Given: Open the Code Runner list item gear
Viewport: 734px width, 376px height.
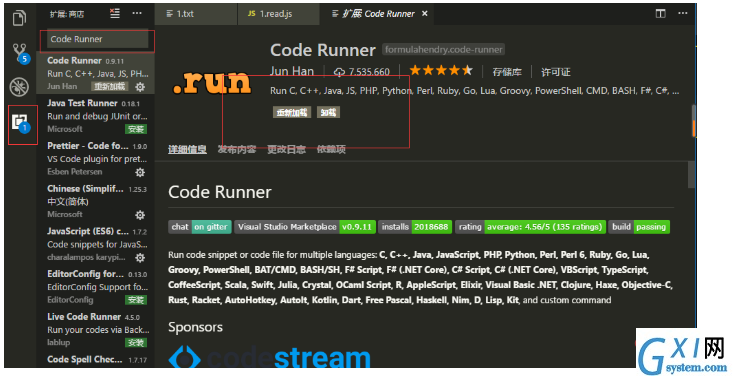Looking at the screenshot, I should tap(140, 87).
